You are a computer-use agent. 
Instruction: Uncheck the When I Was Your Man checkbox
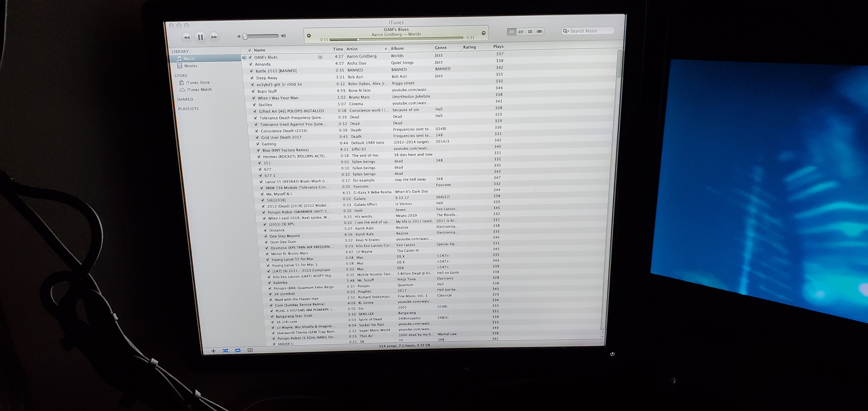click(x=254, y=98)
